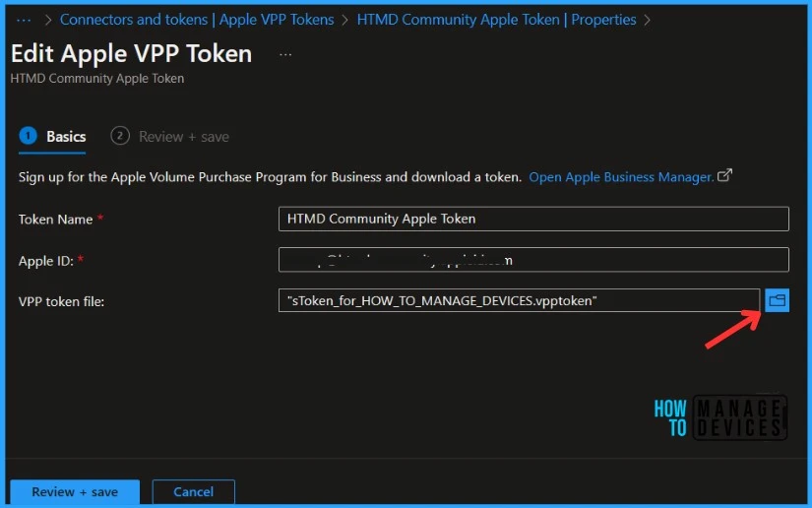Click the VPP token file: label
The image size is (812, 508).
[x=61, y=301]
